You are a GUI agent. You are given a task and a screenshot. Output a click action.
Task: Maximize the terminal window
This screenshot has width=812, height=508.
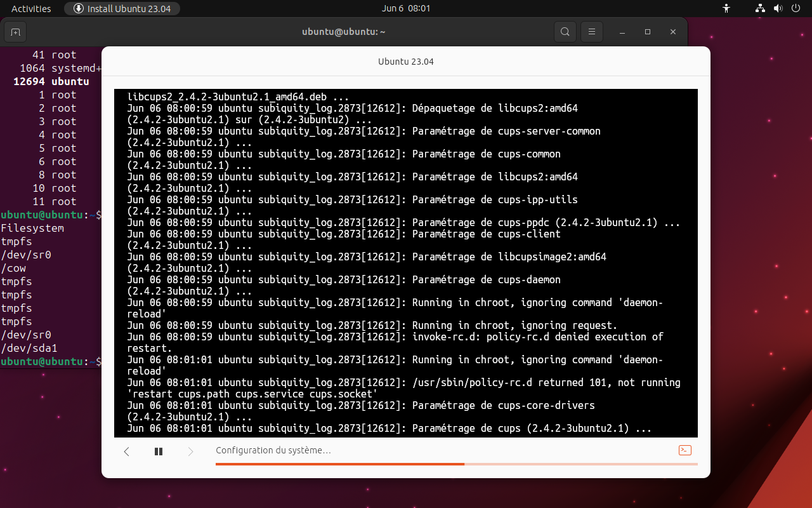coord(648,32)
